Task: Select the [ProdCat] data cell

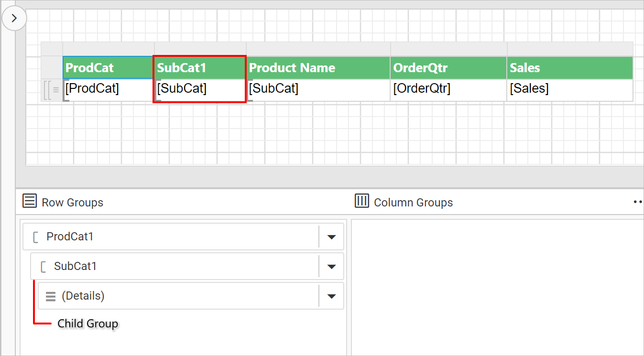Action: pos(108,90)
